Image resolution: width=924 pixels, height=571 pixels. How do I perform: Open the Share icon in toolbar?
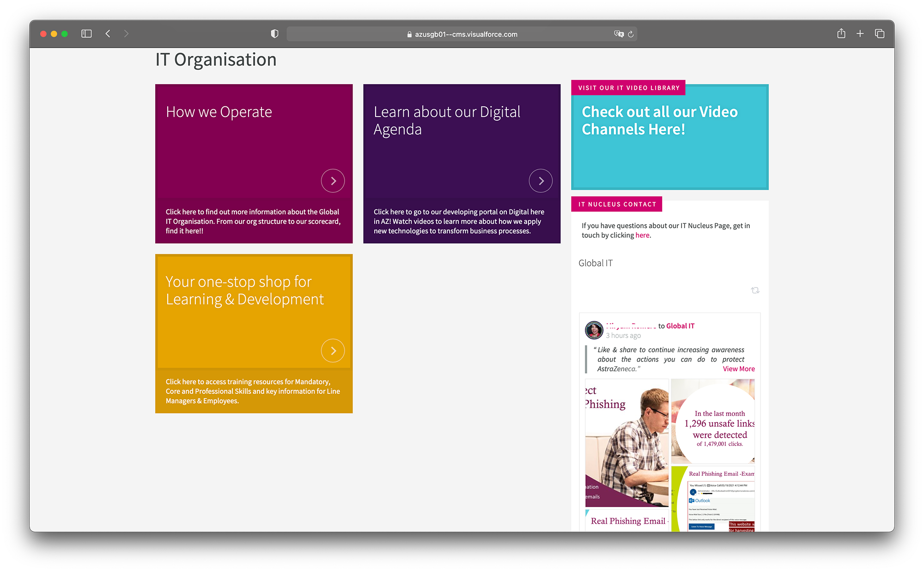click(841, 34)
